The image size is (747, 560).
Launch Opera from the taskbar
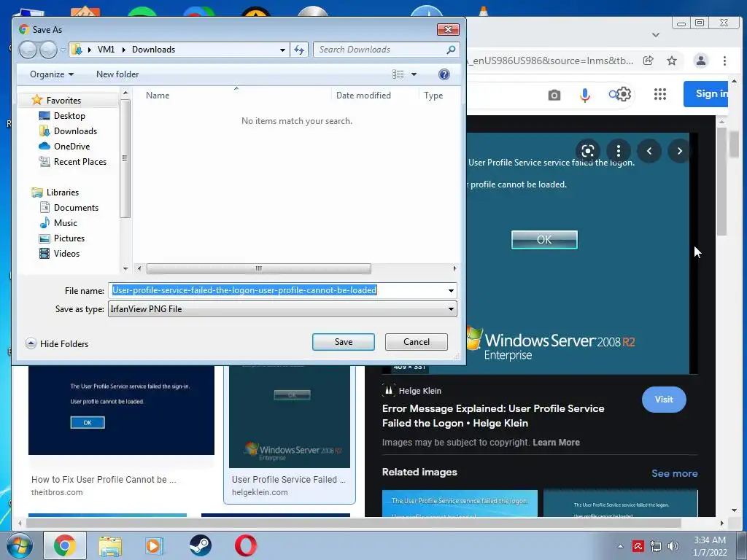coord(245,545)
